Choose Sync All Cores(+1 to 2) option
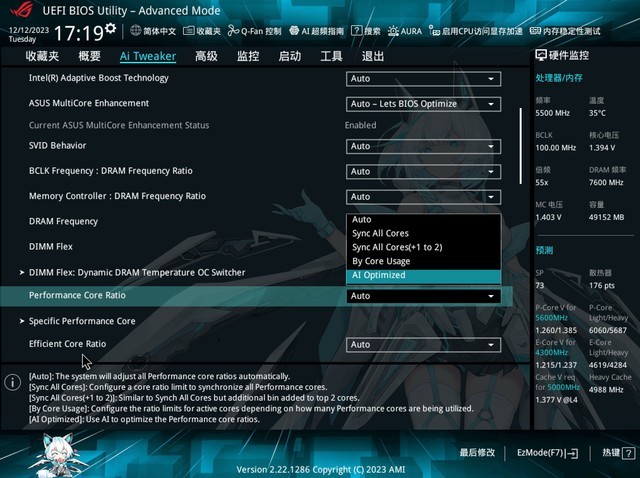Viewport: 640px width, 478px height. (423, 247)
